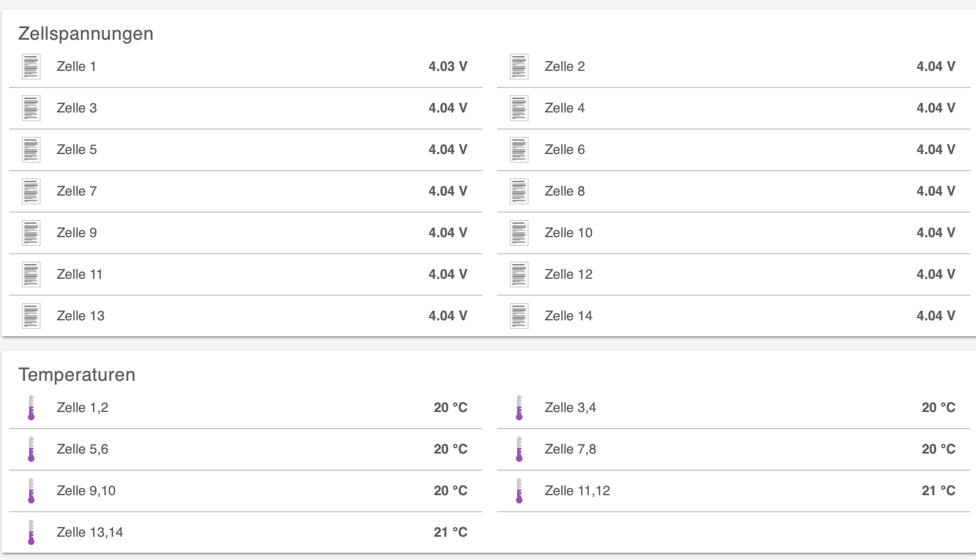The width and height of the screenshot is (976, 560).
Task: Click the Temperaturen card title
Action: pyautogui.click(x=76, y=375)
